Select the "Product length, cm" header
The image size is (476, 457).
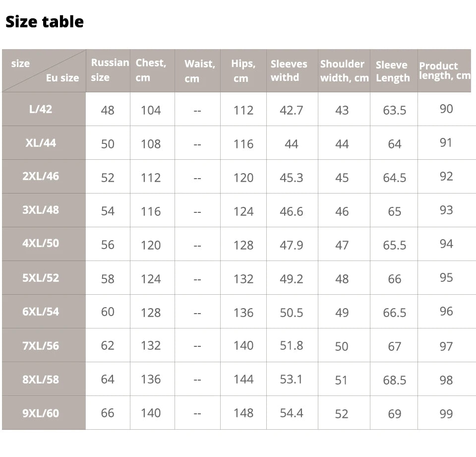point(444,70)
